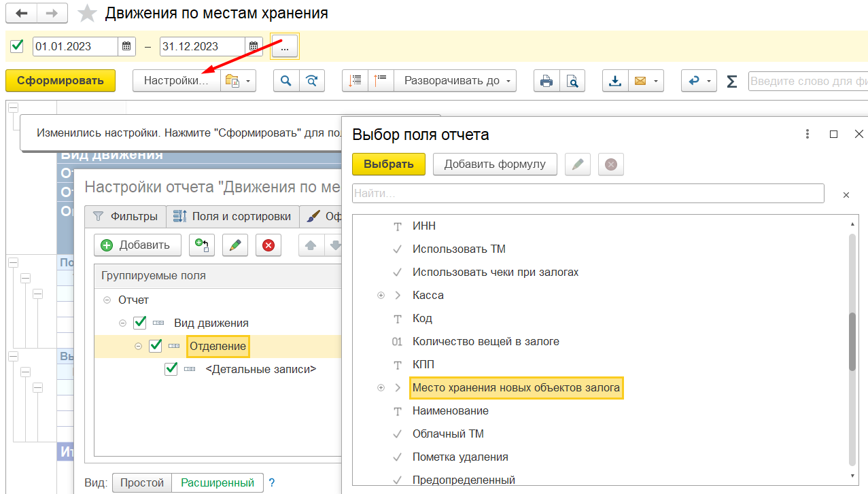Select the КПП field
This screenshot has height=494, width=868.
tap(423, 364)
